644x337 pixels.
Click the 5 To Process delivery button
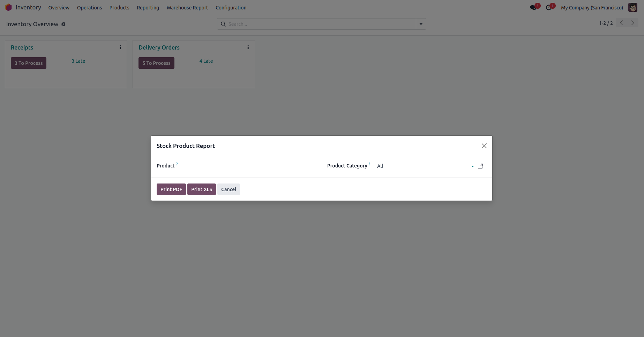(156, 63)
